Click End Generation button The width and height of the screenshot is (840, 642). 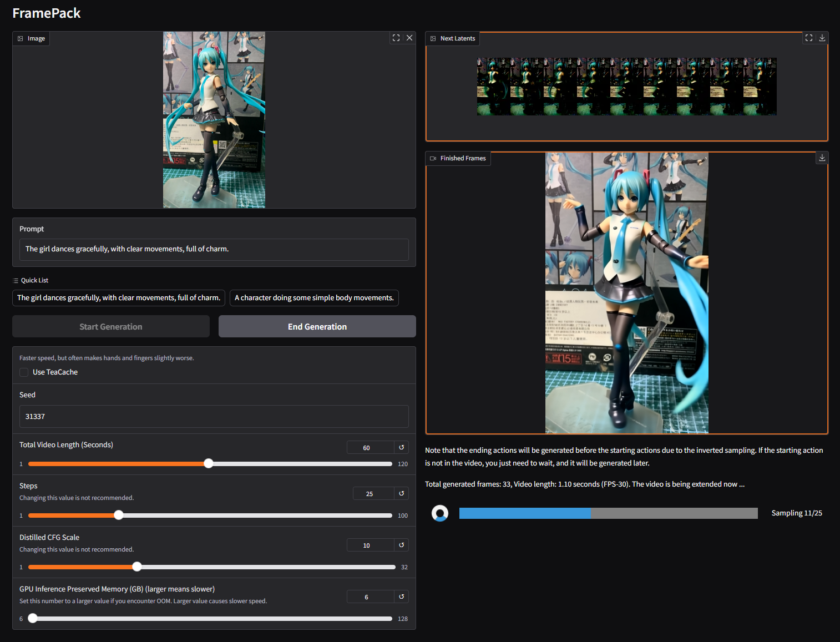pos(317,326)
